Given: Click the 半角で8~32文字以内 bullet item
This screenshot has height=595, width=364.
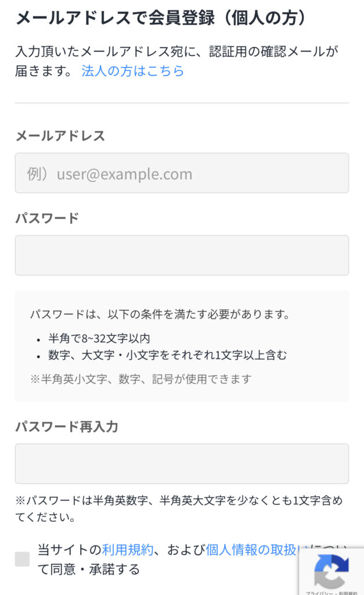Looking at the screenshot, I should pos(100,338).
